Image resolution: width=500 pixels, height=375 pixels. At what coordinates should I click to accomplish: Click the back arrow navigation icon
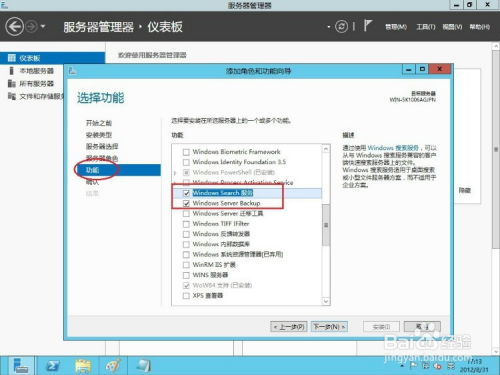click(x=14, y=26)
